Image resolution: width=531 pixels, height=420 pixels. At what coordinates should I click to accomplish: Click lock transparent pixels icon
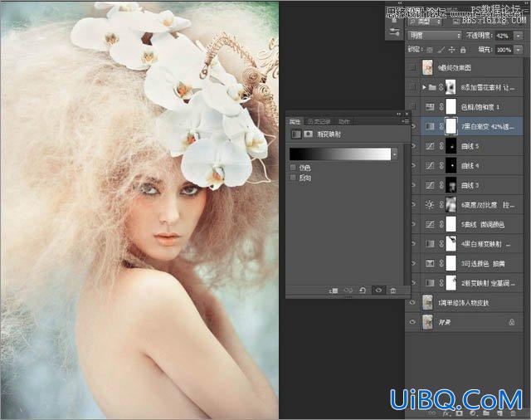click(430, 50)
